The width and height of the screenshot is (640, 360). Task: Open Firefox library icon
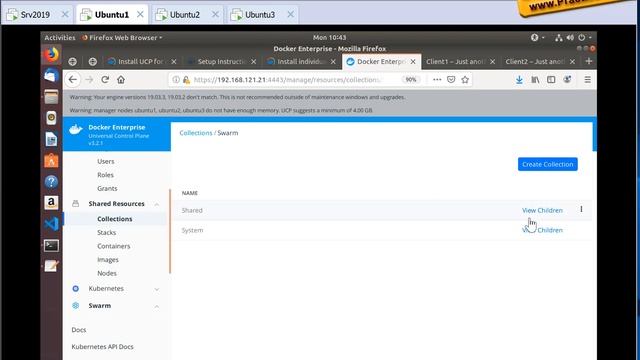coord(535,80)
